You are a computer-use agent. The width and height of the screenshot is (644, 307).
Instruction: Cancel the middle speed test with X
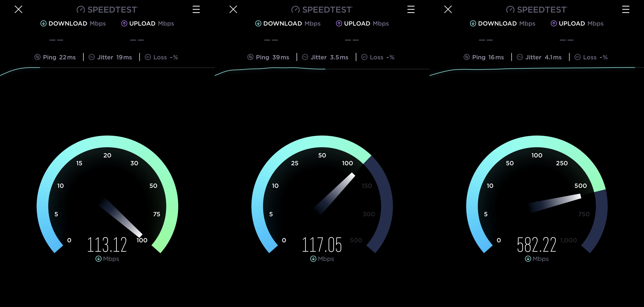pos(233,10)
